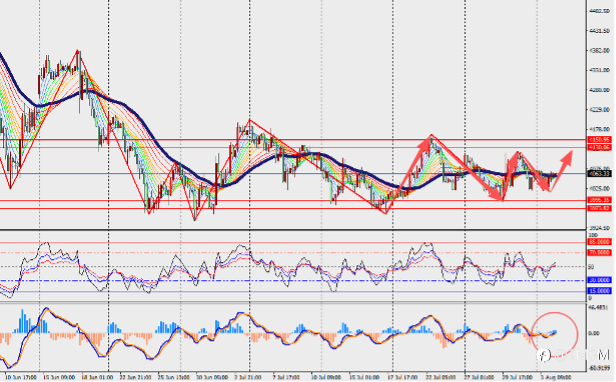Image resolution: width=616 pixels, height=382 pixels.
Task: Click the 15 Jul 01:00 time label
Action: 365,378
